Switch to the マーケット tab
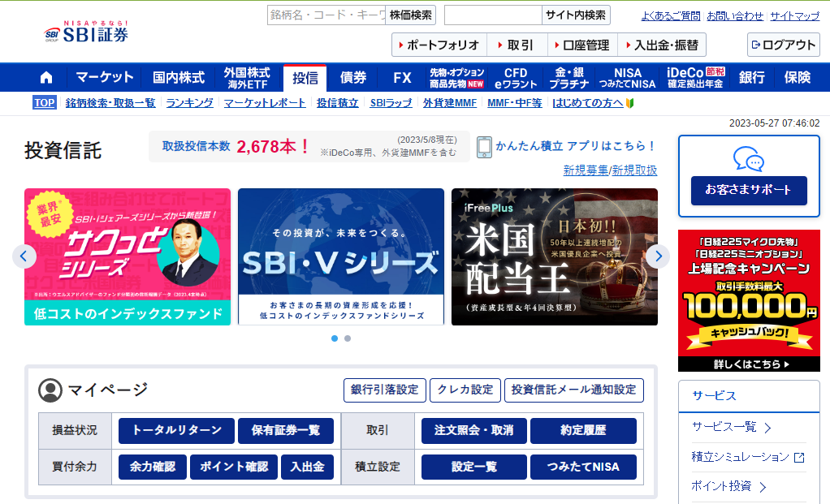830x504 pixels. pos(104,78)
